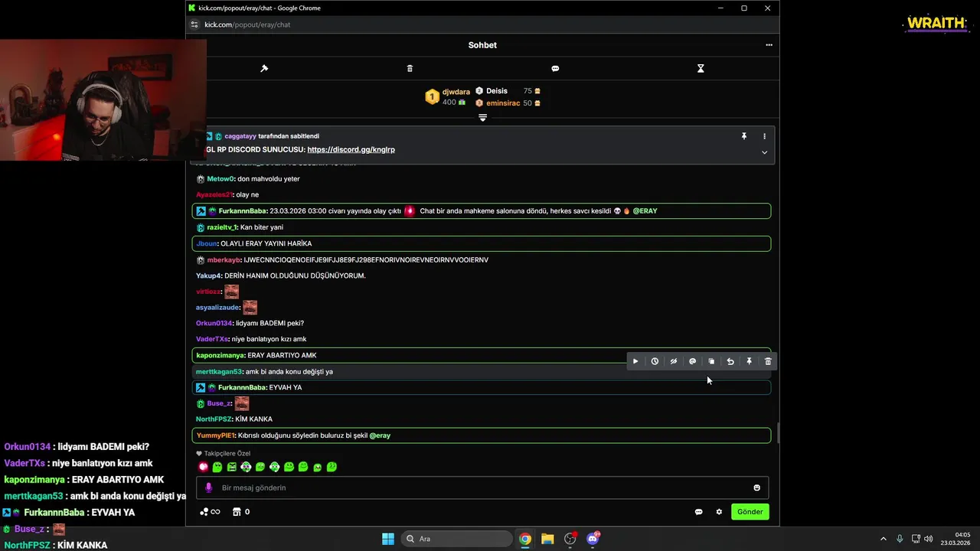Viewport: 980px width, 551px height.
Task: Click the emote image in asyaalizaude's message
Action: 250,308
